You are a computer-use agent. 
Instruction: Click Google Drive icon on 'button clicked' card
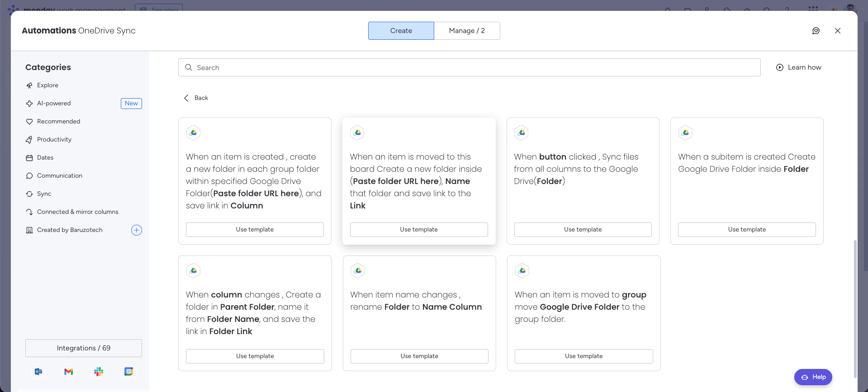click(x=522, y=132)
